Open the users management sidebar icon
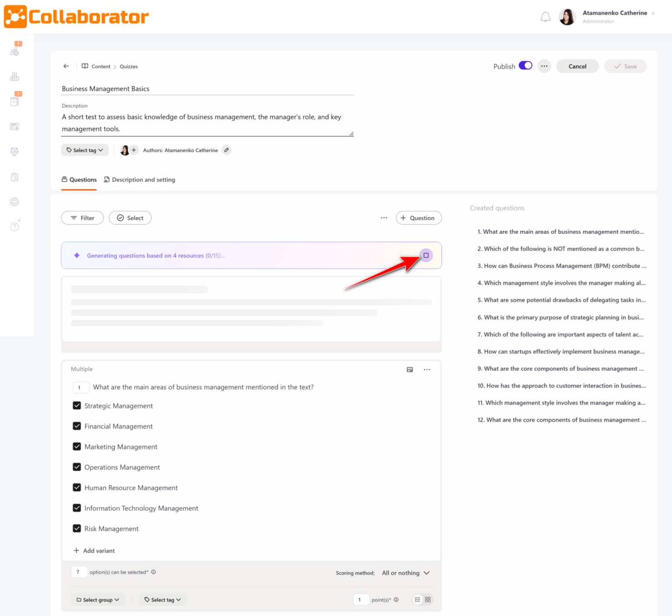The height and width of the screenshot is (616, 672). tap(14, 51)
